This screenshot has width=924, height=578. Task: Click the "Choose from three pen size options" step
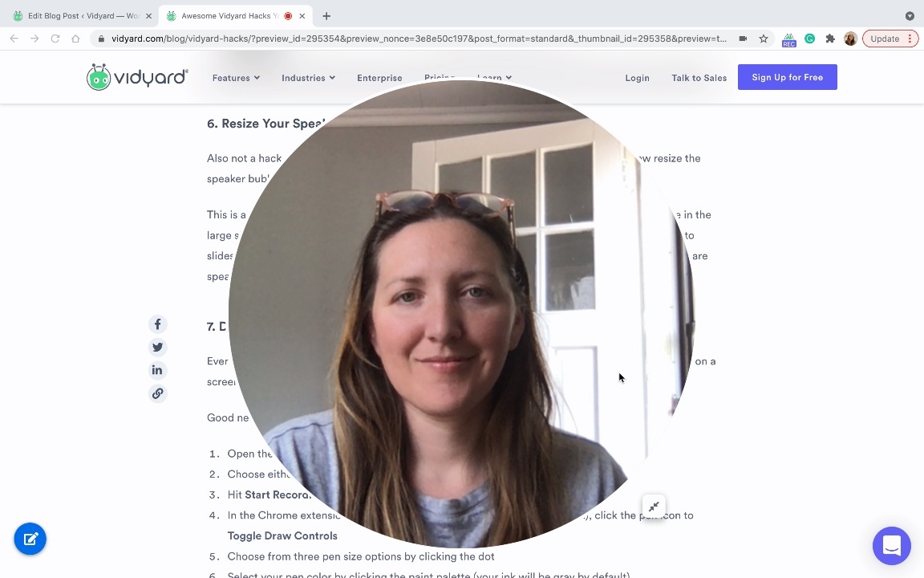tap(361, 556)
